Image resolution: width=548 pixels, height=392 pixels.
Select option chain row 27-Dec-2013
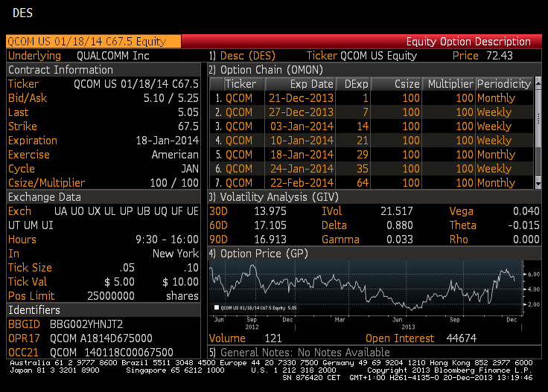372,112
